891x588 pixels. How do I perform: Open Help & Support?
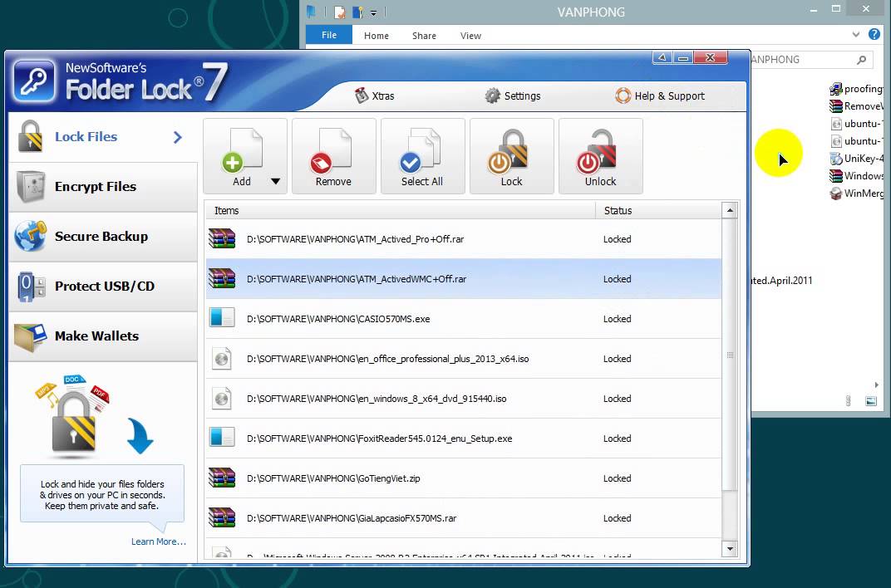point(660,96)
